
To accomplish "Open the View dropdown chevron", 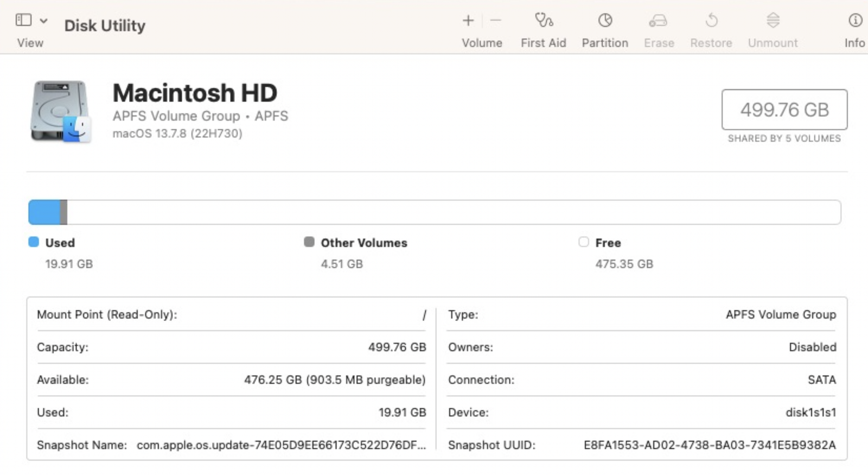I will (x=44, y=21).
